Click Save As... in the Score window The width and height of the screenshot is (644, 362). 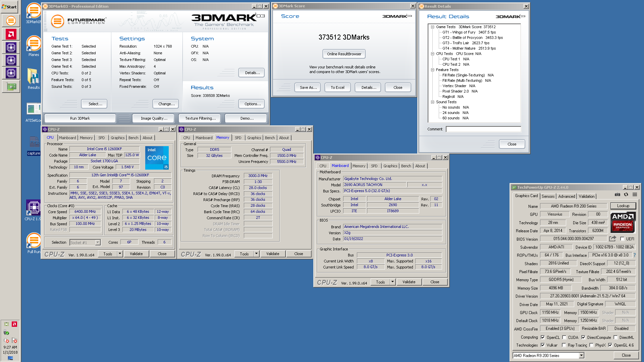click(x=308, y=87)
